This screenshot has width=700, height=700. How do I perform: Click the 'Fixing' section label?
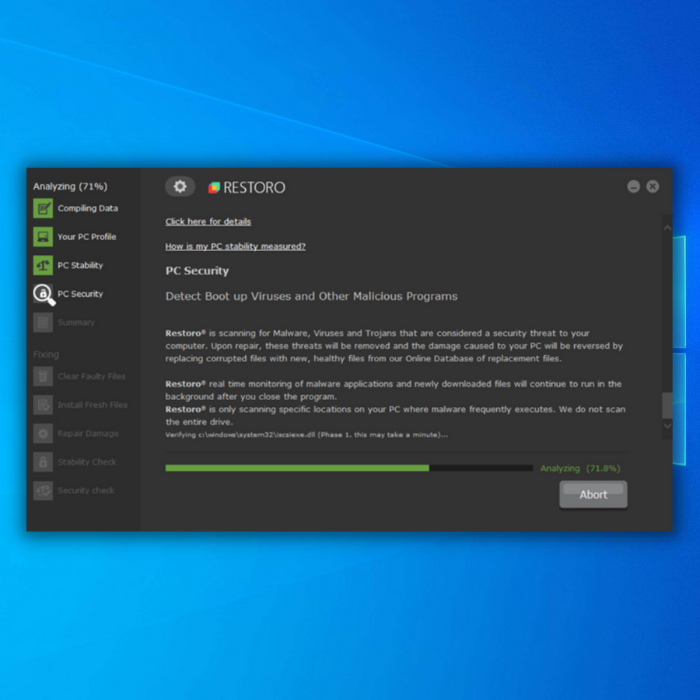click(46, 354)
